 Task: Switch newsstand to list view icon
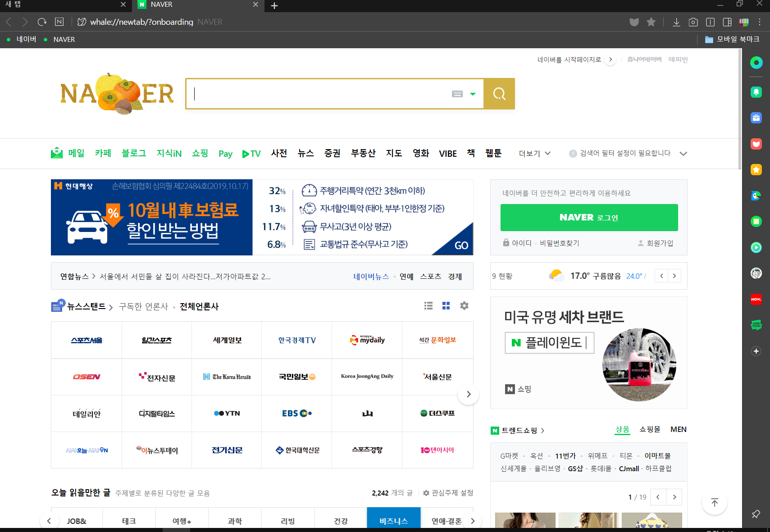click(428, 306)
